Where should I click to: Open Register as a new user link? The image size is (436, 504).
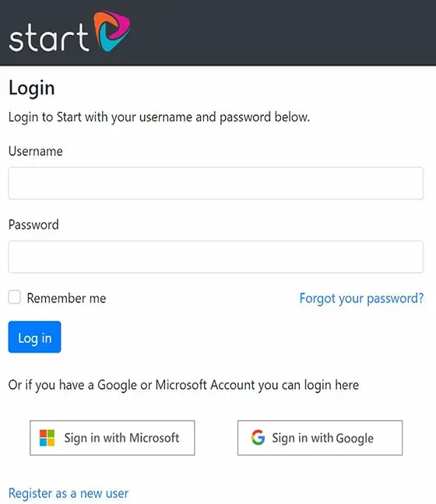click(x=69, y=493)
